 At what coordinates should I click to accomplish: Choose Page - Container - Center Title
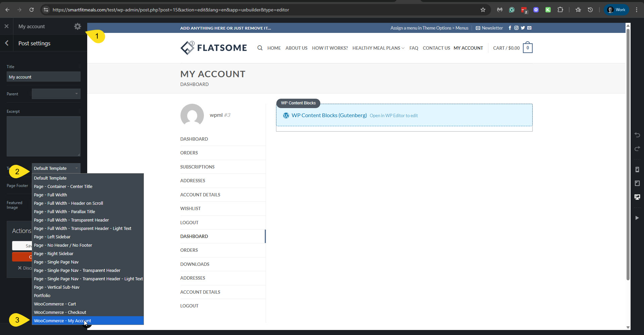88,186
